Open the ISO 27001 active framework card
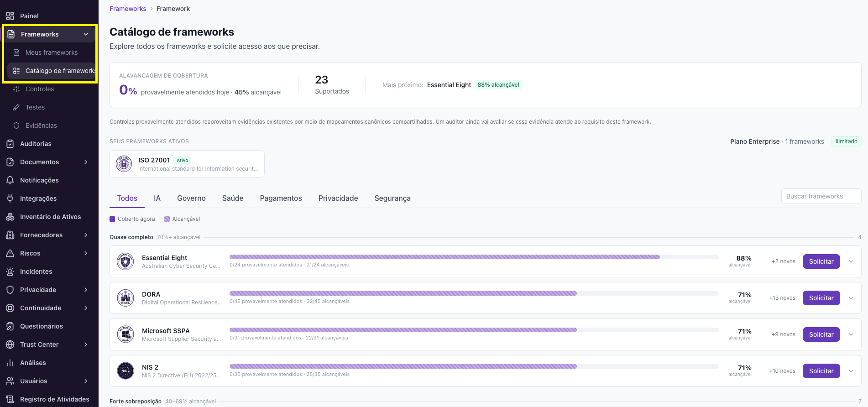 point(187,164)
